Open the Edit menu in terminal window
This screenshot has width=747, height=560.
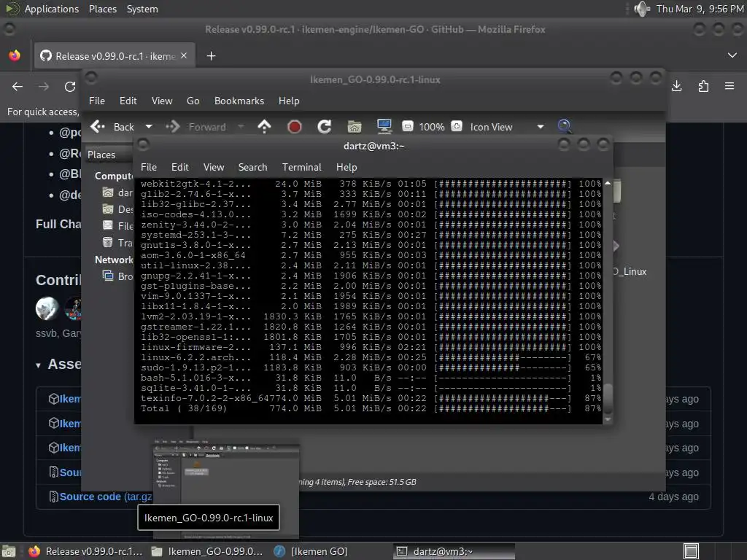[x=179, y=167]
